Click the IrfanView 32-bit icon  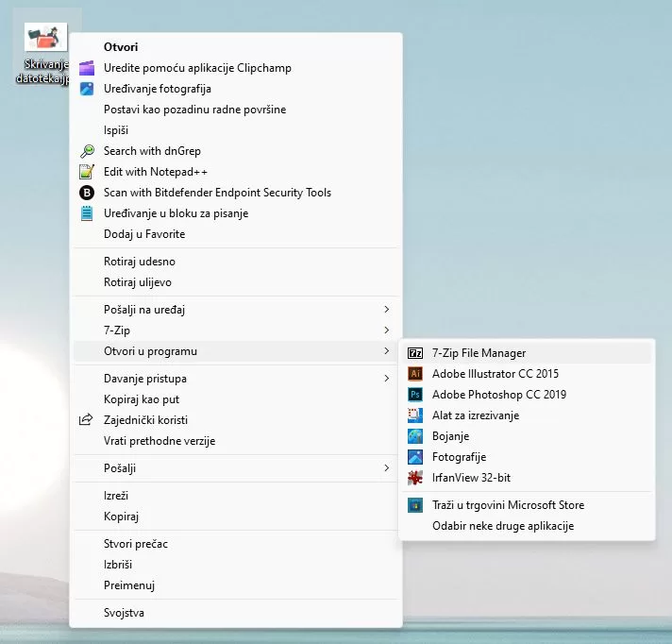point(415,478)
